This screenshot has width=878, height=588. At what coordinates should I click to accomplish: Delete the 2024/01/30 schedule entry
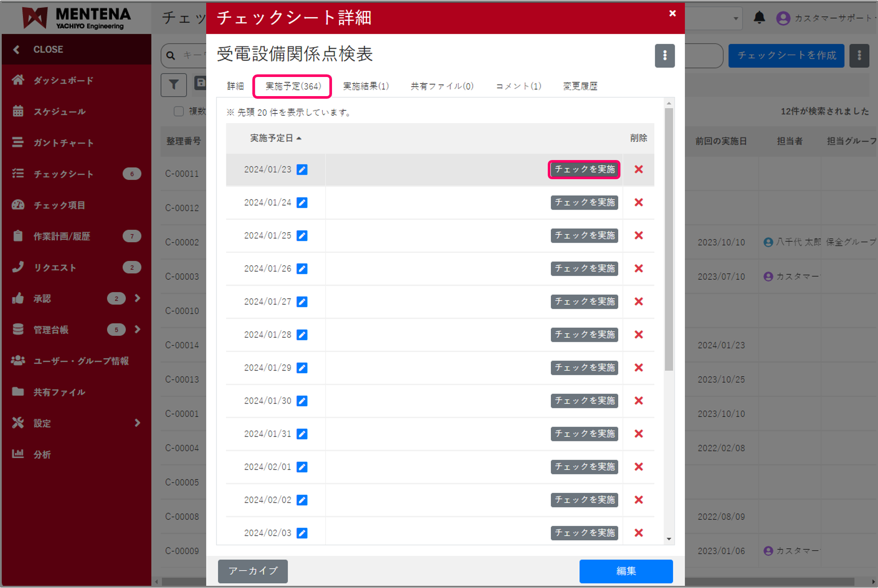638,401
